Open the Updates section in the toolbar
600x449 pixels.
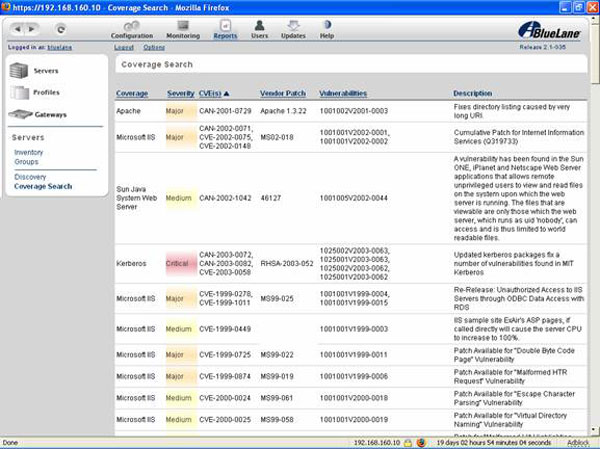pyautogui.click(x=293, y=29)
